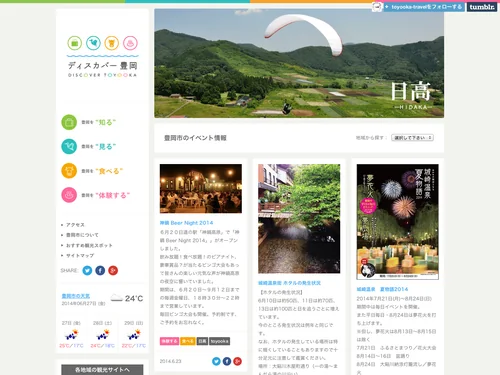Click the pink "体験する" circle icon
The height and width of the screenshot is (375, 500).
point(69,195)
